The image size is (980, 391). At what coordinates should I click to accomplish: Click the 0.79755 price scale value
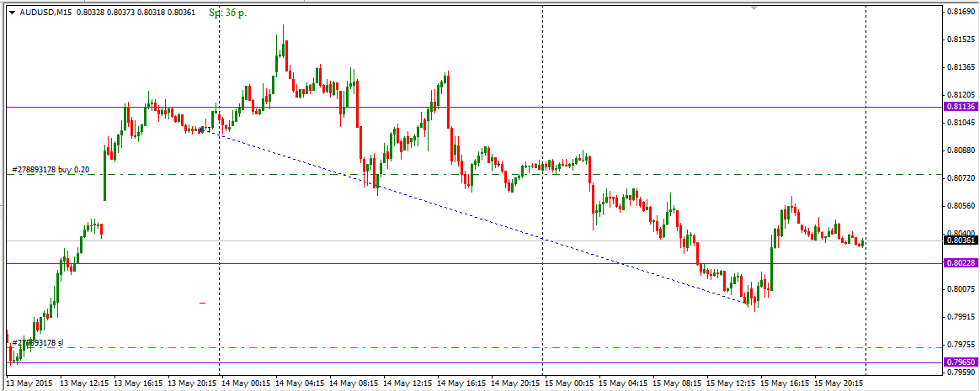961,345
